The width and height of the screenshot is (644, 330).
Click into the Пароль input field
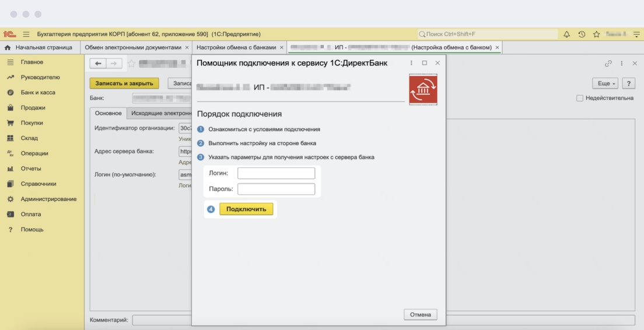pos(276,189)
